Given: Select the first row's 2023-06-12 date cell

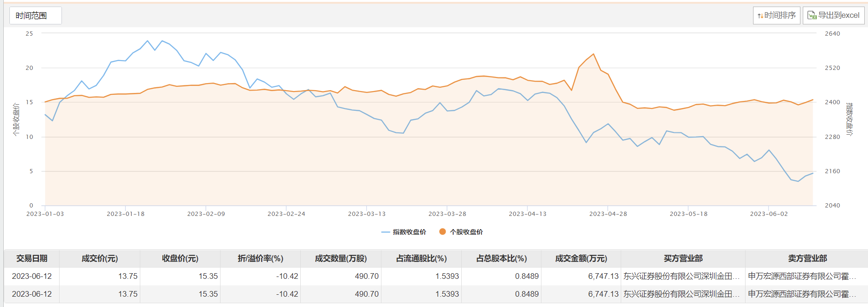Looking at the screenshot, I should tap(32, 276).
